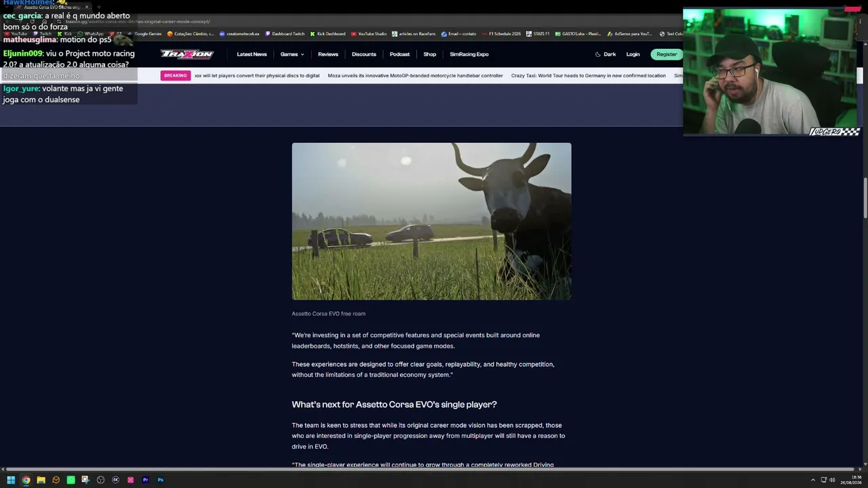Click caption "Assetto Corsa EVO free roam"

coord(328,314)
